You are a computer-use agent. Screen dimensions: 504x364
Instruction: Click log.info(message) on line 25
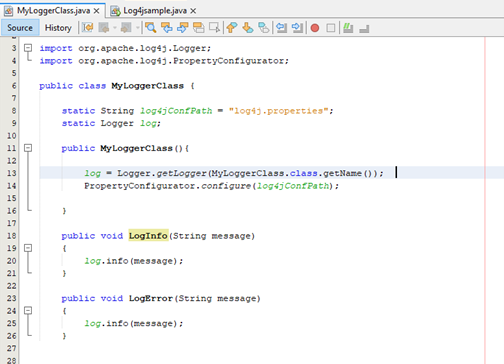(x=134, y=323)
